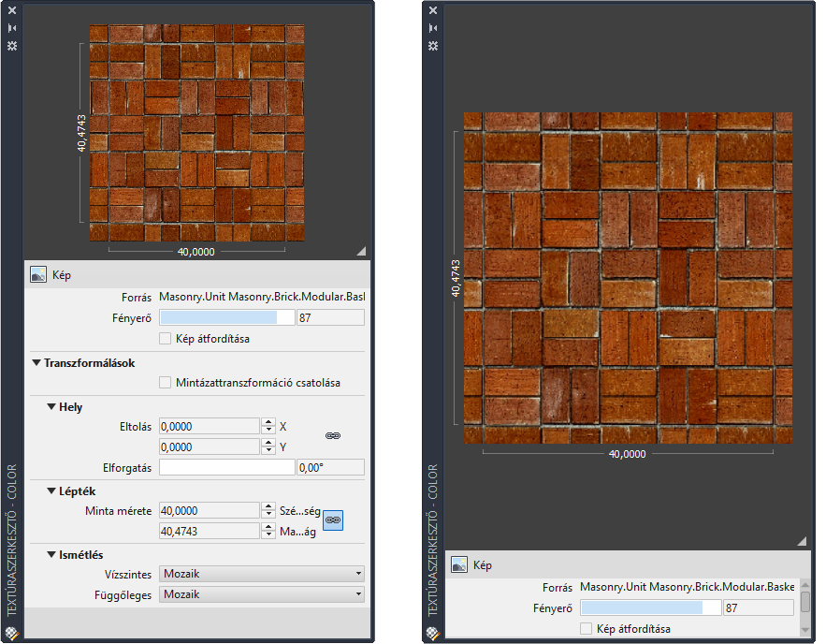Click the Kép image icon in left panel
Viewport: 840px width, 644px height.
[x=38, y=275]
